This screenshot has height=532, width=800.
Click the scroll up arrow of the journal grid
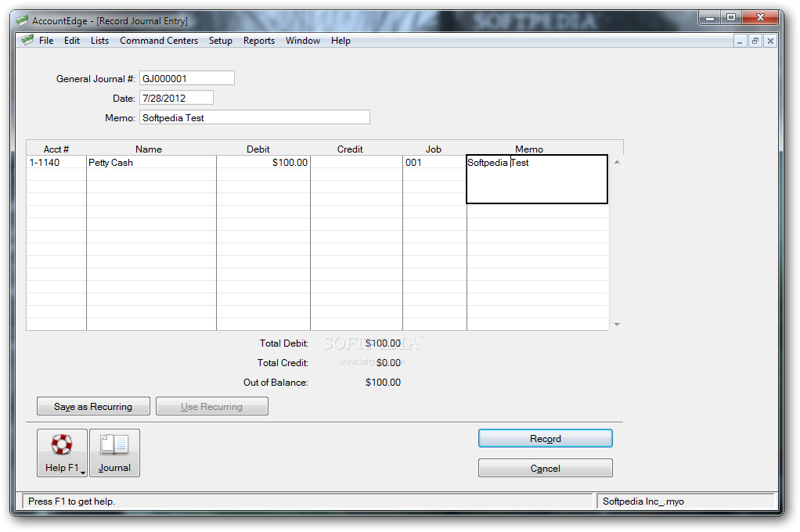coord(616,162)
